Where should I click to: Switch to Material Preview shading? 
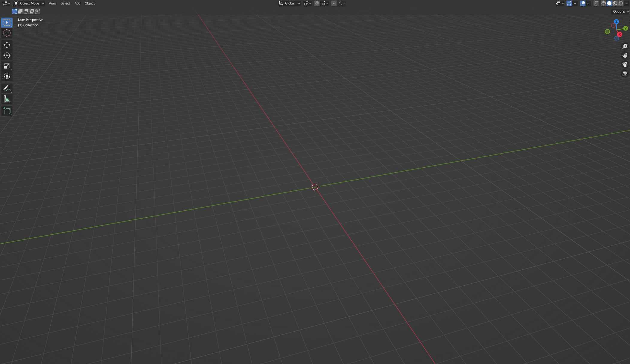(x=615, y=3)
